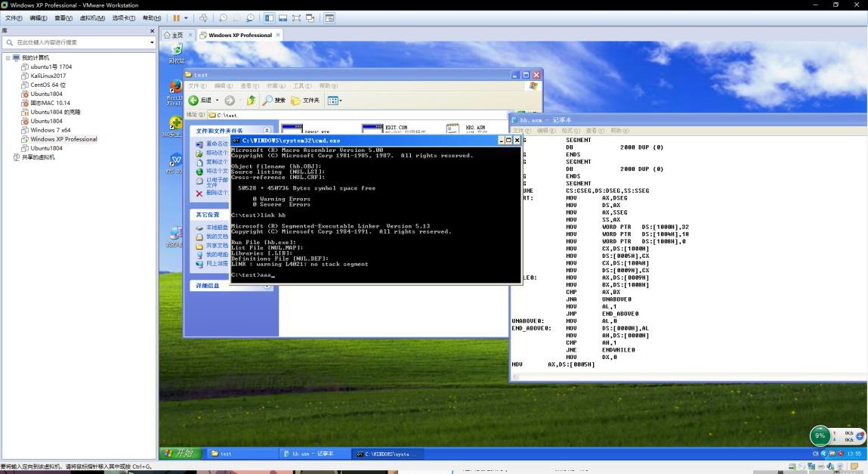This screenshot has height=474, width=868.
Task: Open the views dropdown in explorer toolbar
Action: [x=335, y=101]
